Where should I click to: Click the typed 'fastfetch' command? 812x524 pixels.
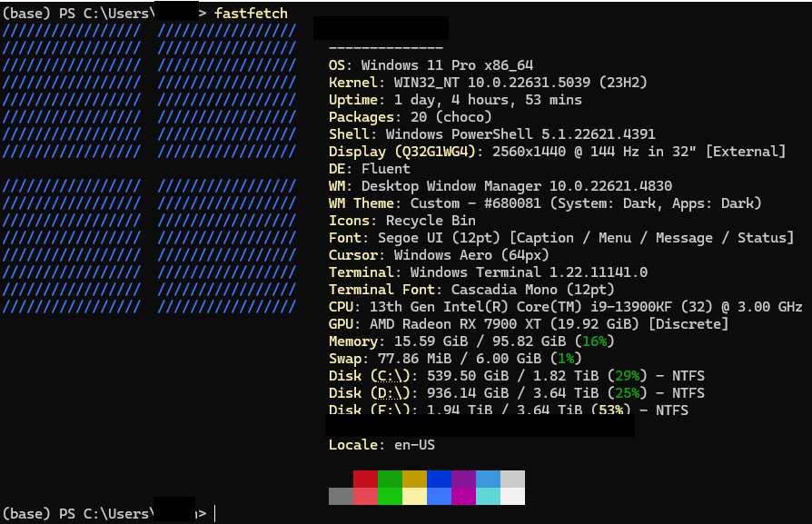point(251,13)
